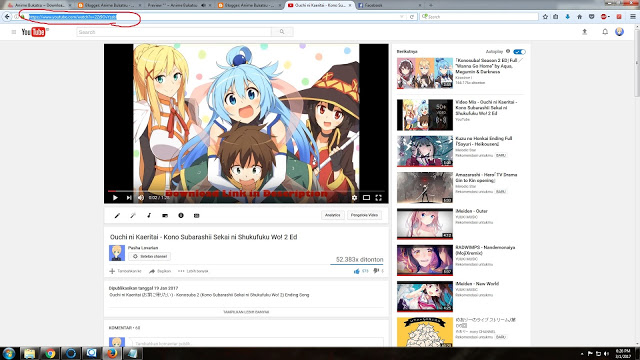
Task: Open the account avatar menu
Action: tap(619, 32)
